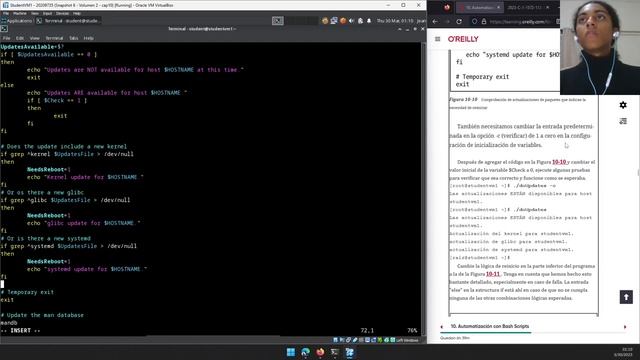
Task: Click the '# Does the update include a new kernel' line
Action: click(64, 146)
